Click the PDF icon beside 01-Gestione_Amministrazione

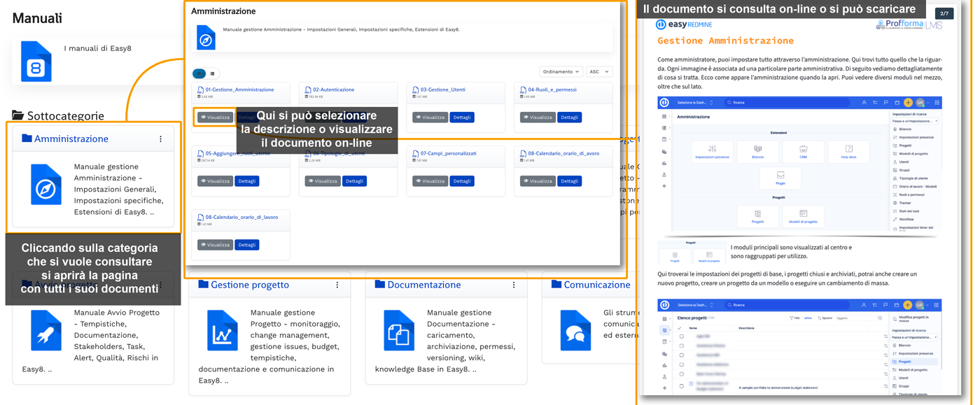[200, 90]
